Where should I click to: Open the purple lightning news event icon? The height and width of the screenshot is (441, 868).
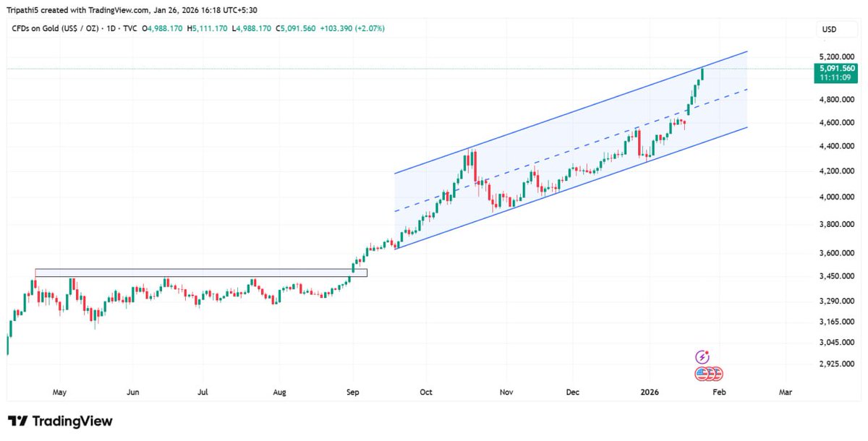(x=702, y=357)
